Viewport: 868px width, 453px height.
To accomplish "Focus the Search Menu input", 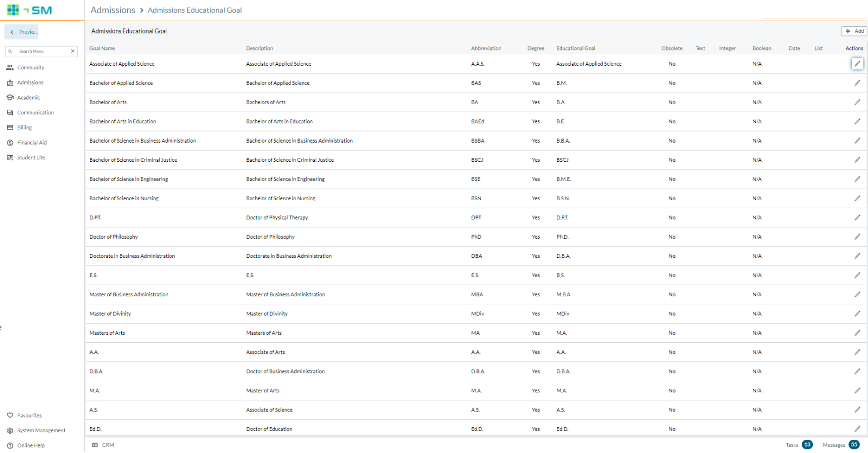I will (41, 51).
